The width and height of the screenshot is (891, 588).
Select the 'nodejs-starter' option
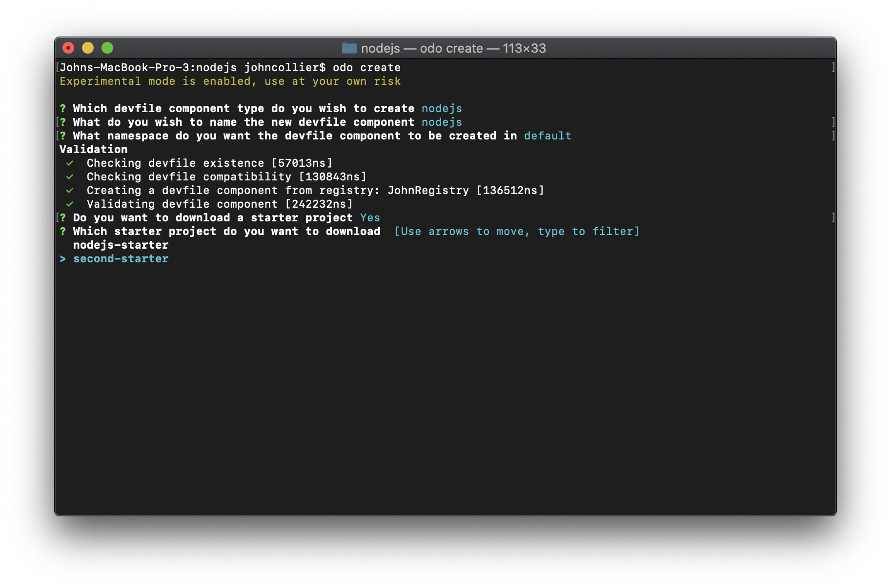click(121, 245)
